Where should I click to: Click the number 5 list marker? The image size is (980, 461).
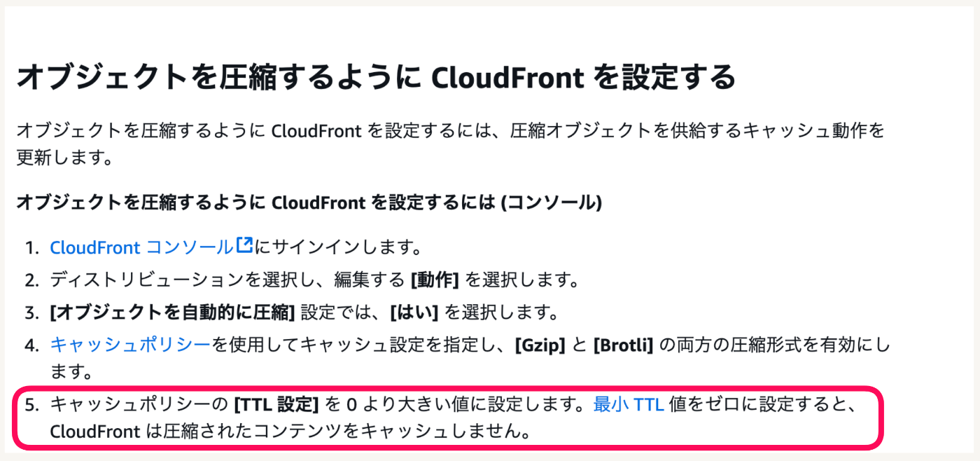coord(32,405)
